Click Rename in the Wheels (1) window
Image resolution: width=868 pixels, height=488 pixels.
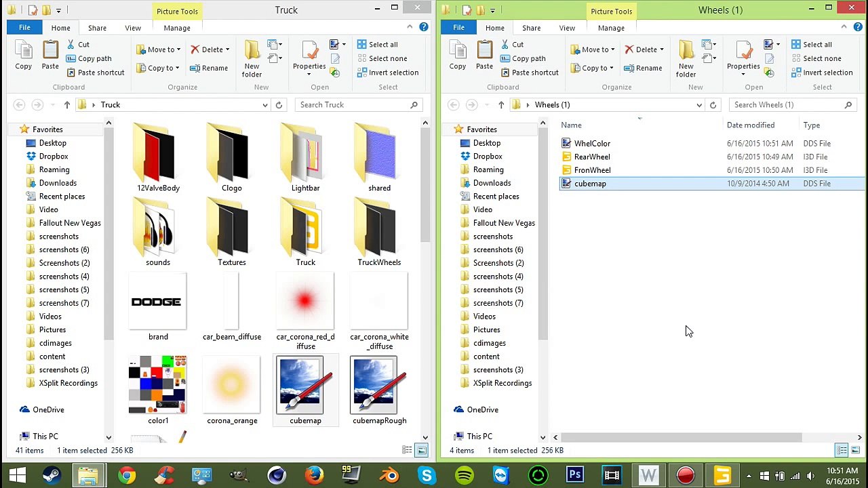click(643, 68)
